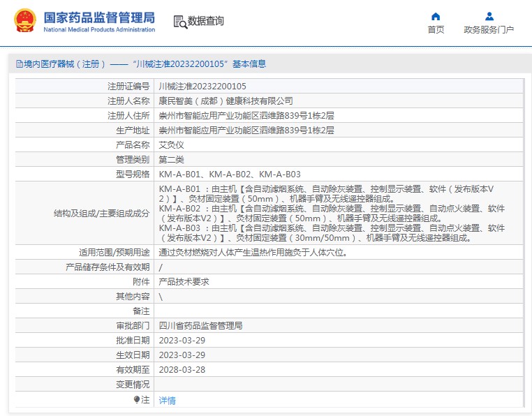Go to 首页 text link
This screenshot has width=532, height=416.
click(x=436, y=29)
